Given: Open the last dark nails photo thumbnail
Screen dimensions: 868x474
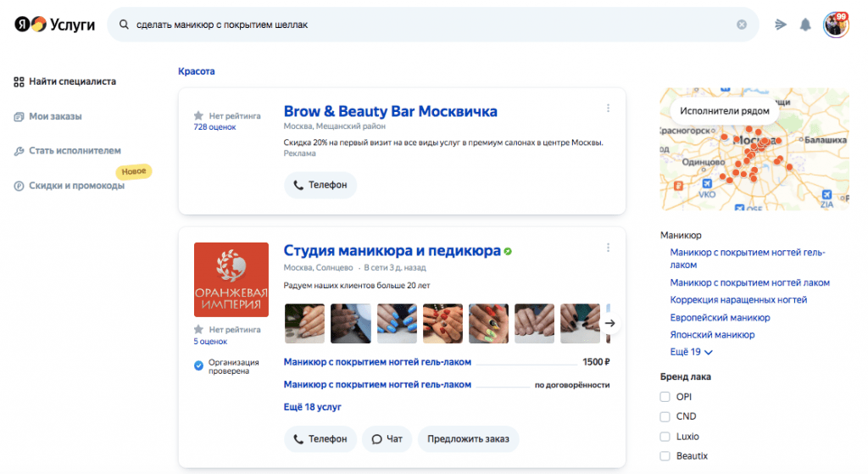Looking at the screenshot, I should [580, 323].
